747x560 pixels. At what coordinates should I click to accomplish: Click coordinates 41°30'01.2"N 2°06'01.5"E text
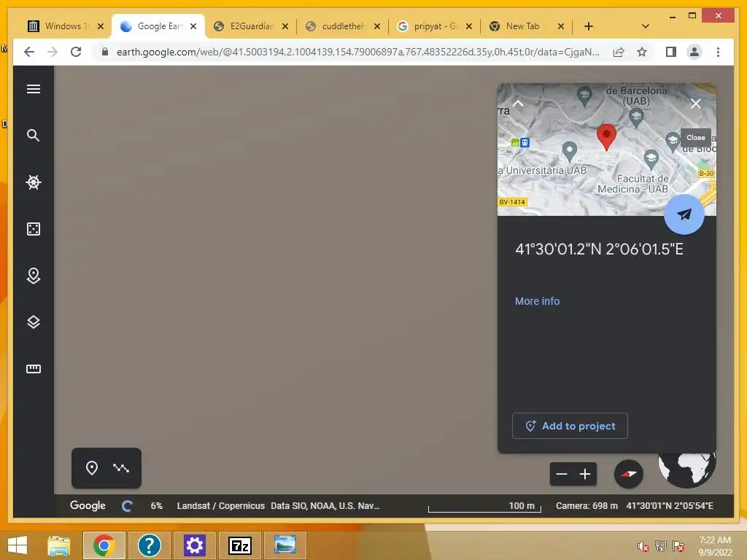(599, 249)
